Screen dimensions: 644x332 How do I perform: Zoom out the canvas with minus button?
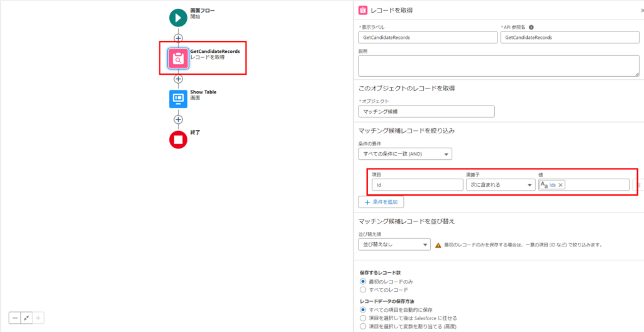click(15, 318)
